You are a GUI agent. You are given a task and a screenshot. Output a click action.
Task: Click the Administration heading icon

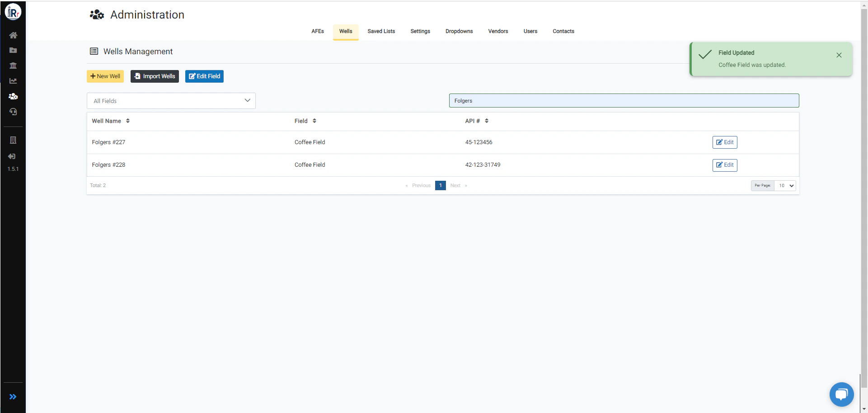pyautogui.click(x=97, y=15)
